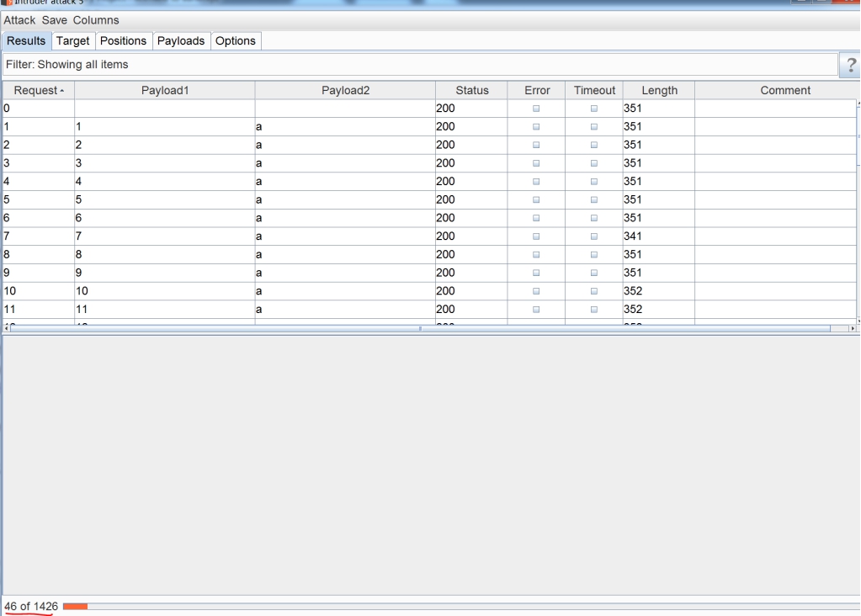Select Payload2 'a' cell in request 8 row
Image resolution: width=861 pixels, height=616 pixels.
click(x=345, y=254)
